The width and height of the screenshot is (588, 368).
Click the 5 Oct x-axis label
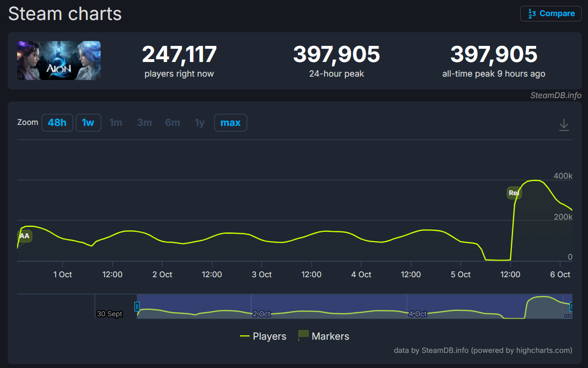point(461,275)
